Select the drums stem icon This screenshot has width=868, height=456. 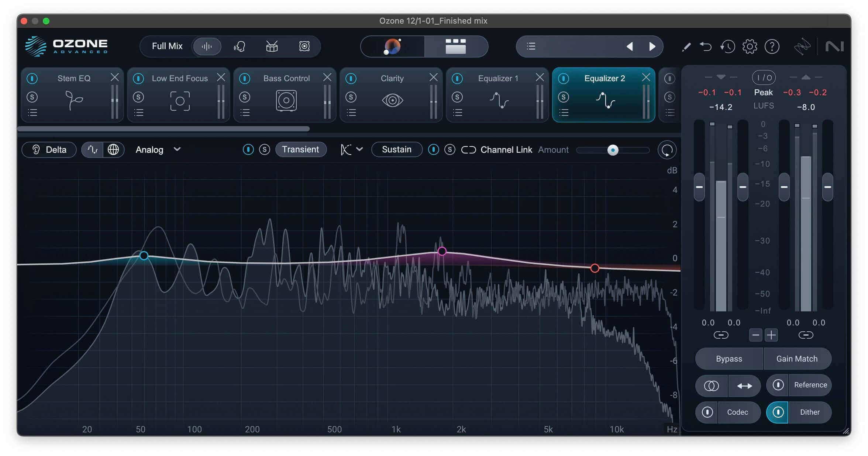click(272, 46)
